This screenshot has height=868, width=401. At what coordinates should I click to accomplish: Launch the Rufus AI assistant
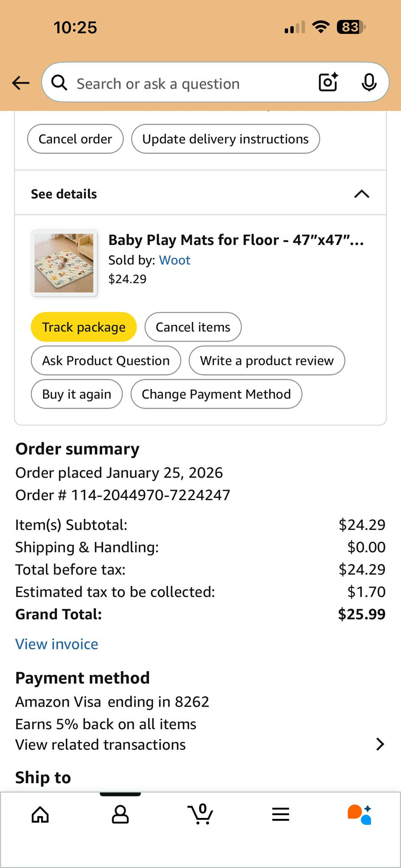tap(359, 814)
